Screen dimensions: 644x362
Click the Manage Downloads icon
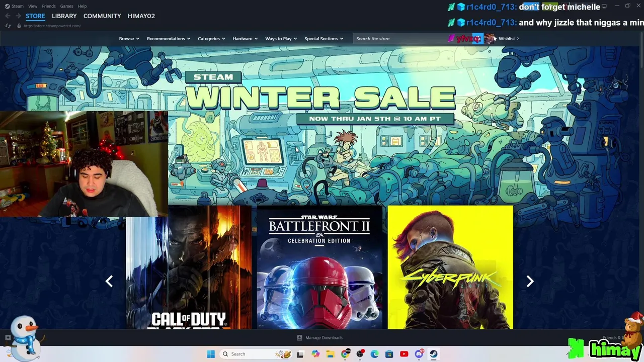(x=299, y=338)
